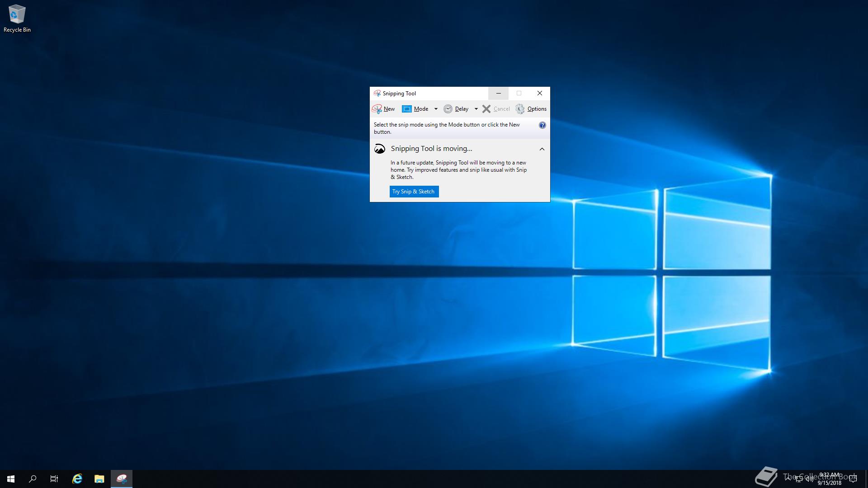This screenshot has width=868, height=488.
Task: Open the Mode dropdown arrow
Action: coord(436,109)
